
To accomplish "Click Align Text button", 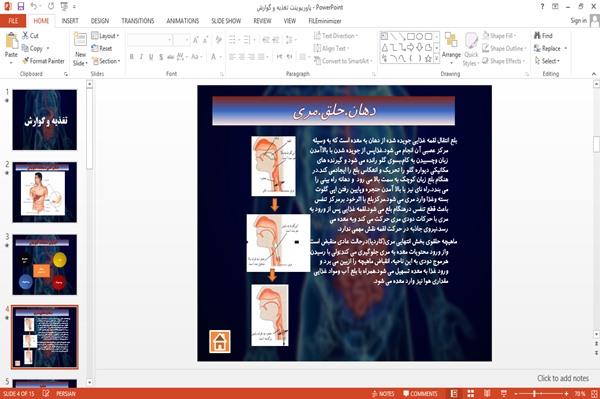I will click(x=331, y=48).
